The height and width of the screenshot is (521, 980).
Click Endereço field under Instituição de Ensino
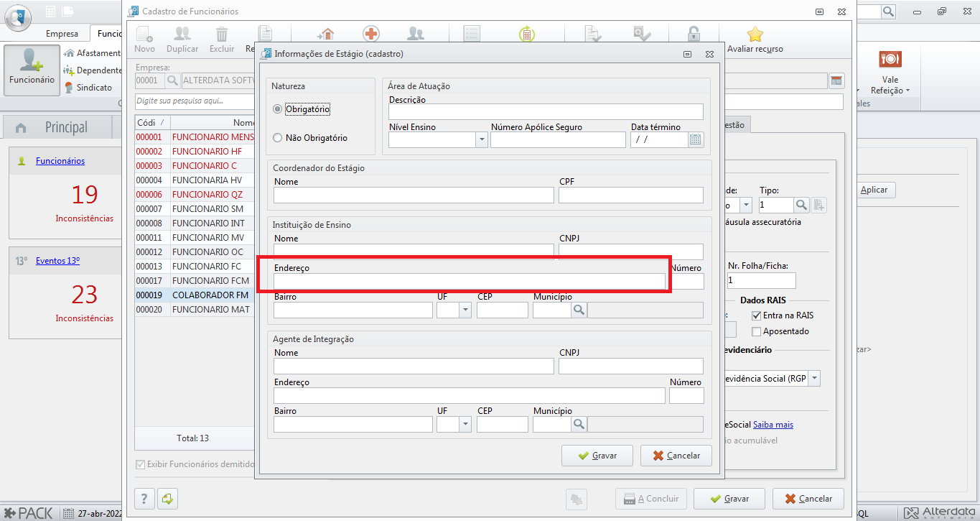click(470, 281)
